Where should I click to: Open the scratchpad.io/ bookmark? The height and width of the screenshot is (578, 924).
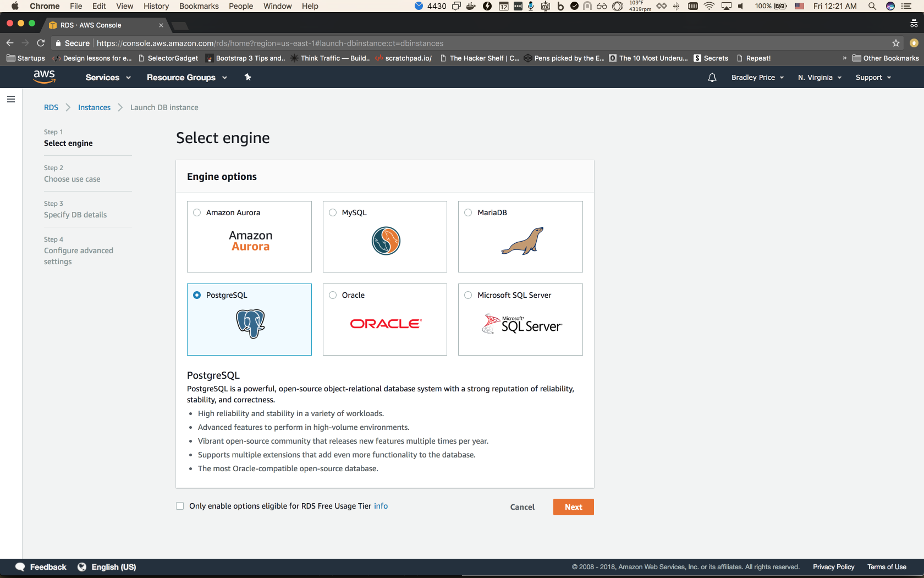(404, 58)
